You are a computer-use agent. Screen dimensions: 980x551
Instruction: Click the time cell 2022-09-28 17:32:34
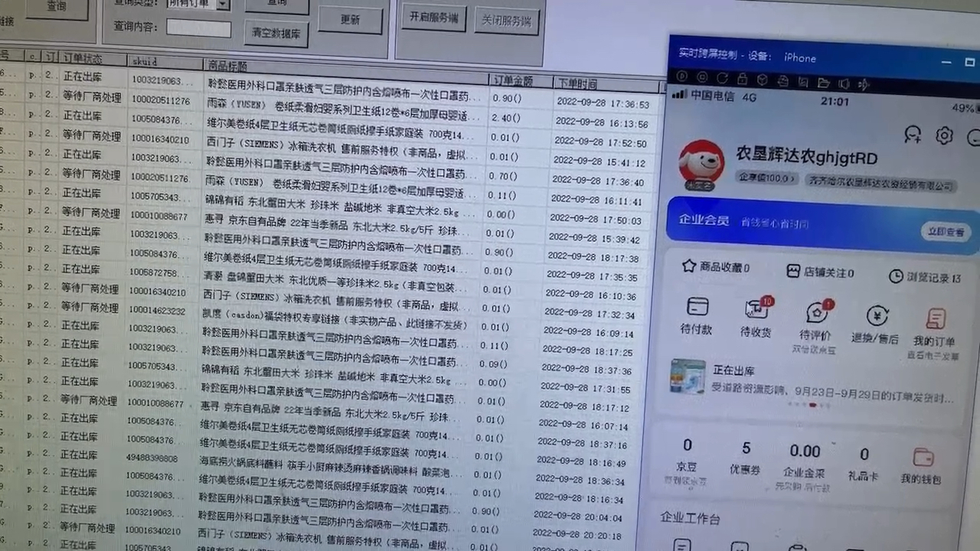pyautogui.click(x=590, y=315)
